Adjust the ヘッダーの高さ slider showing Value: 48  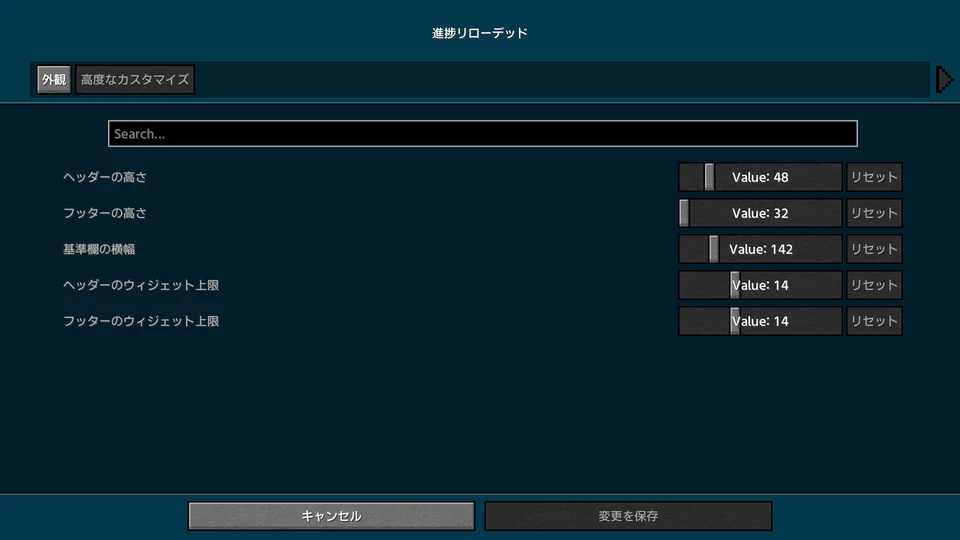[x=760, y=177]
